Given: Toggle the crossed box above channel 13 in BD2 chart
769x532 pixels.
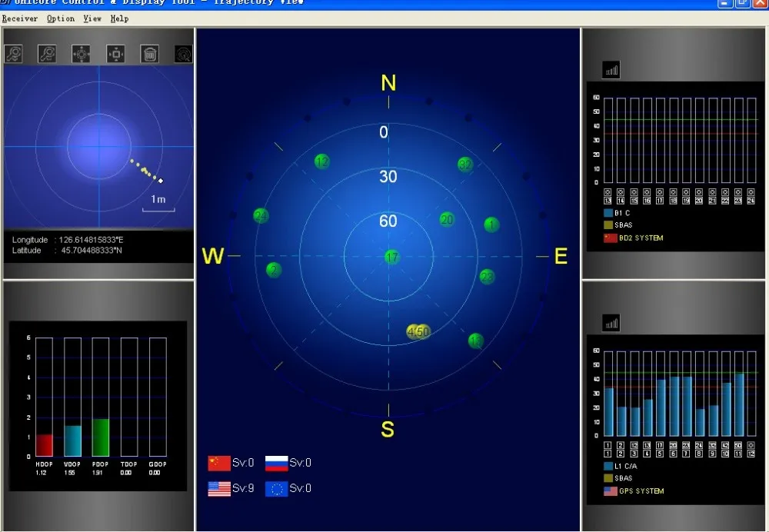Looking at the screenshot, I should (x=608, y=192).
